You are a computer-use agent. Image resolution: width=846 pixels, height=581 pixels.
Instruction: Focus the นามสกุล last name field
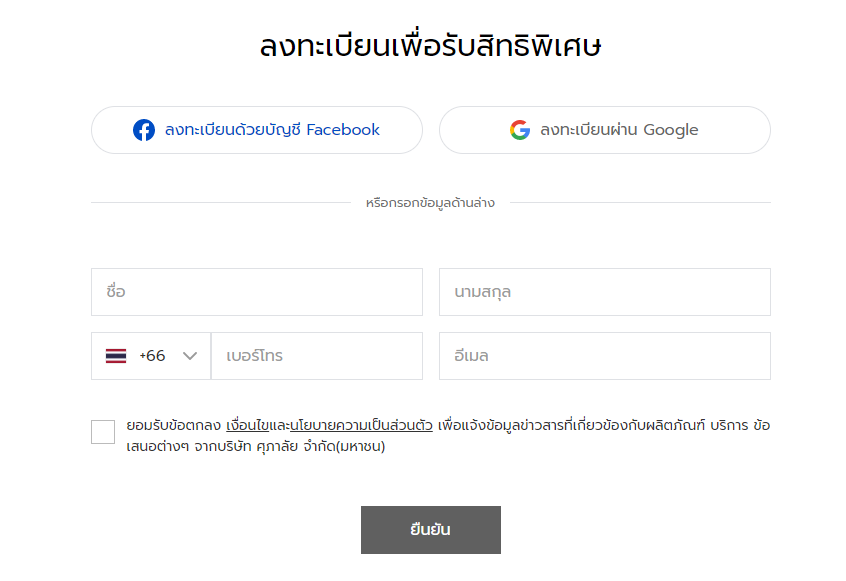605,292
